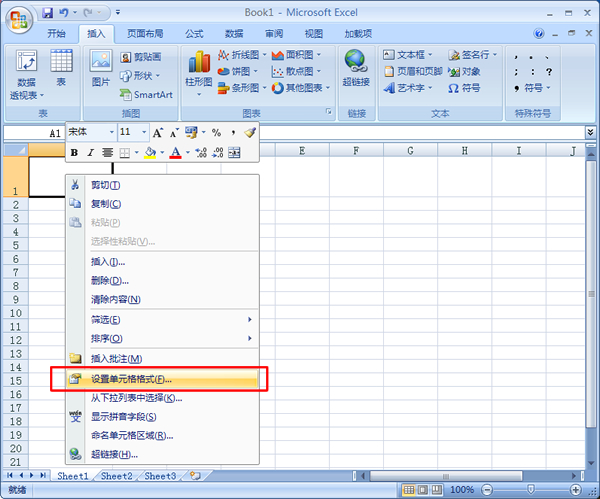Insert Omega symbol (符号)
Screen dimensions: 600x499
(x=464, y=88)
